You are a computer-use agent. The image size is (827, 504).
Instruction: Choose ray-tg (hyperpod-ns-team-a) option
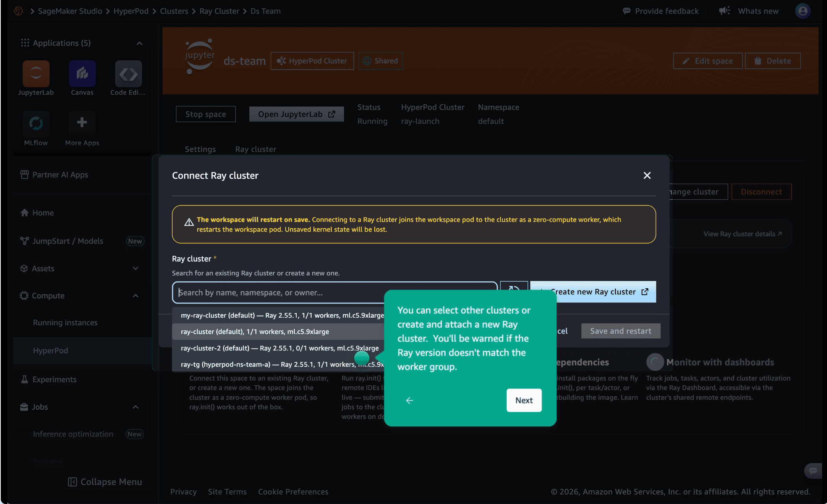coord(278,365)
